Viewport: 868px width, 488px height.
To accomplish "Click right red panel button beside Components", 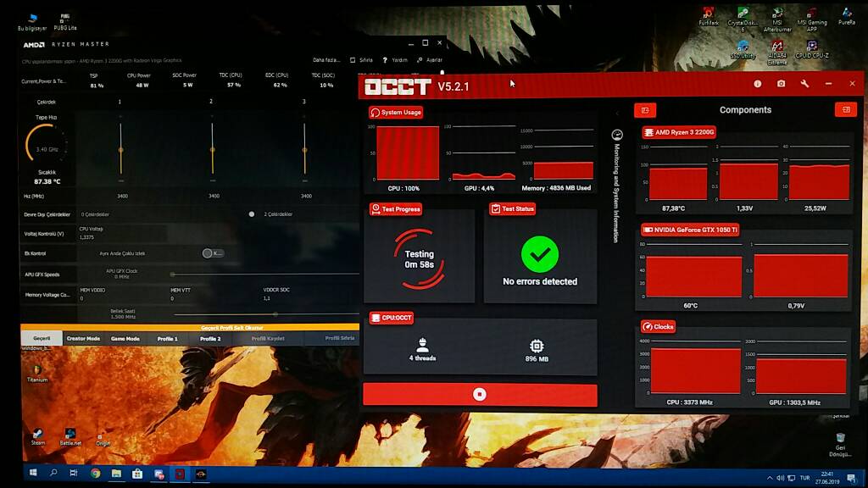I will click(x=846, y=109).
